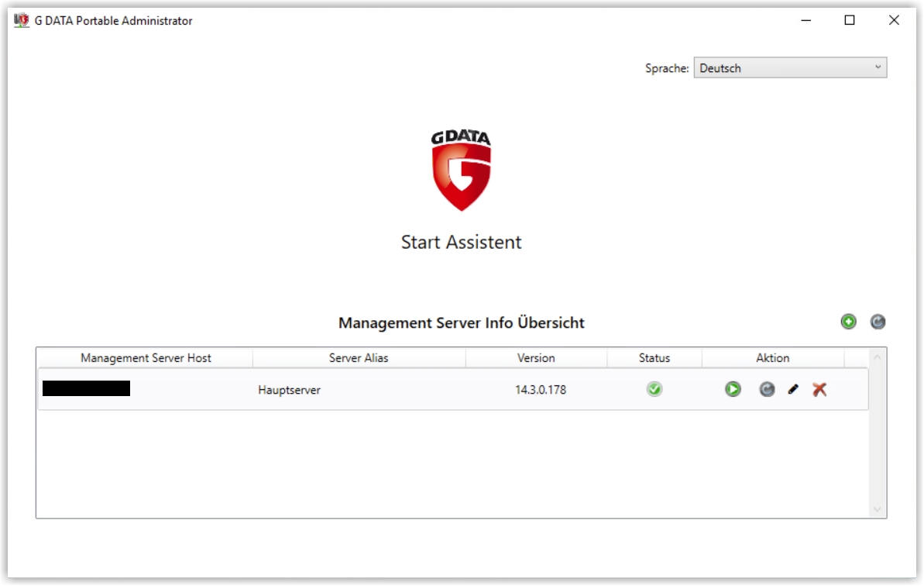Click the Status column header
This screenshot has height=586, width=924.
pos(654,358)
